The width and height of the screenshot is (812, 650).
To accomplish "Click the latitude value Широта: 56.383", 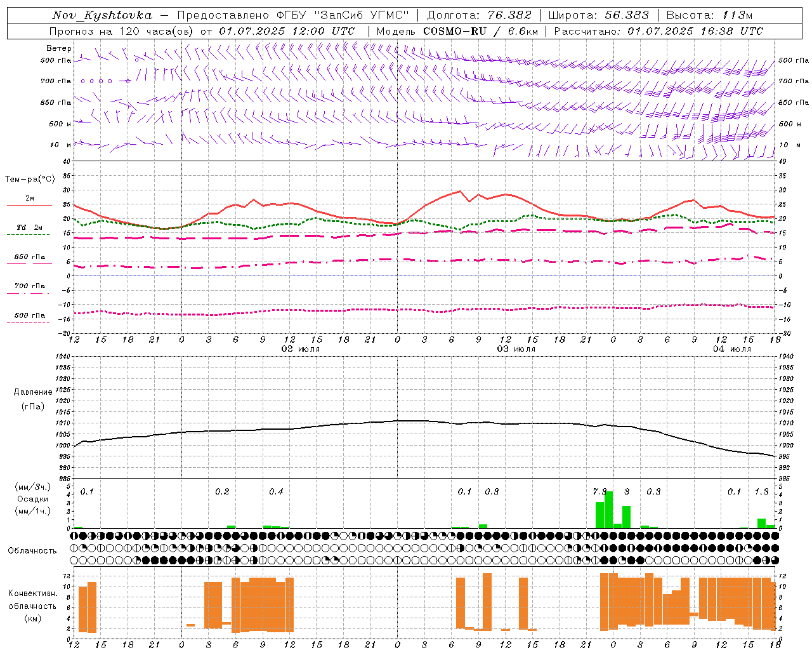I will [x=598, y=15].
